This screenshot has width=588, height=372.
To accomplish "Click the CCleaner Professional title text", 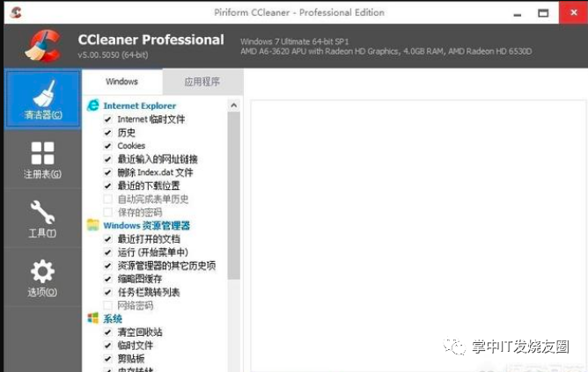I will (151, 40).
